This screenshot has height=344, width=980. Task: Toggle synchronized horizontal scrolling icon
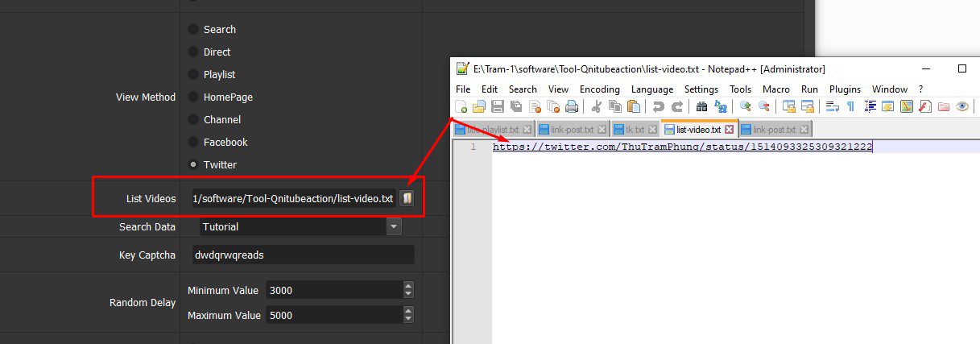click(x=808, y=106)
